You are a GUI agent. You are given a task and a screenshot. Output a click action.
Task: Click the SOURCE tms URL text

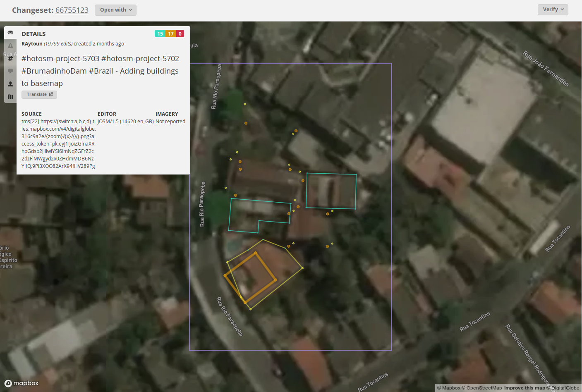coord(58,144)
